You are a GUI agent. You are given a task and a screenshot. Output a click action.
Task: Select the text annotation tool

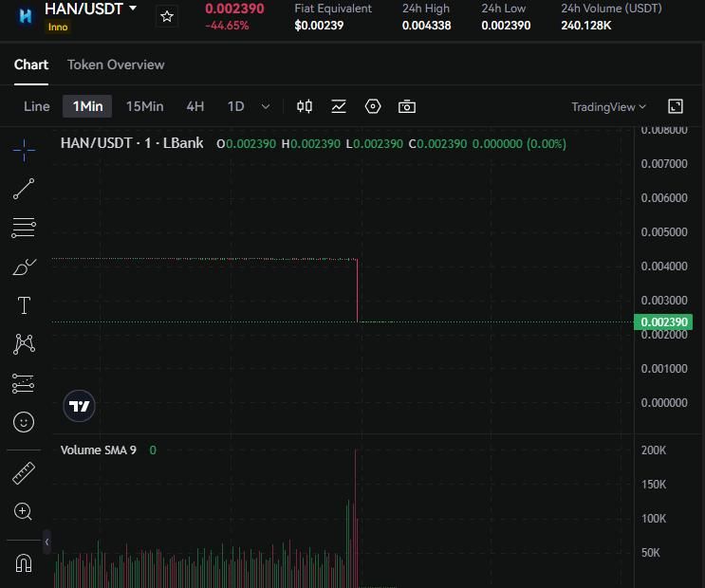(24, 305)
